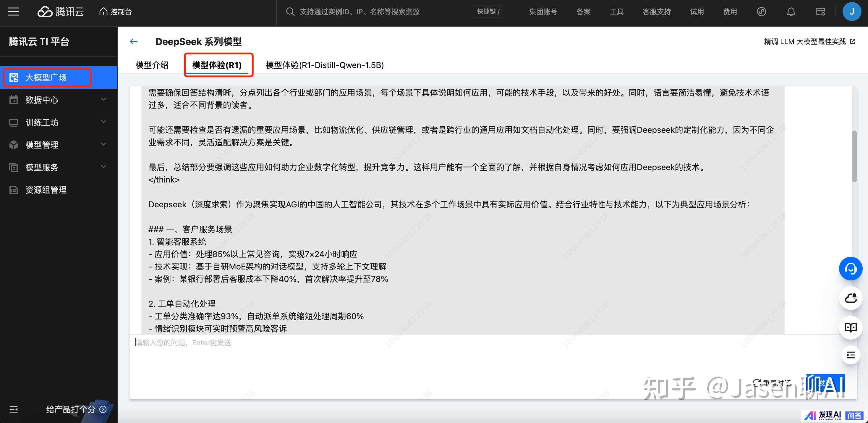Expand 模型服务 chevron
Screen dimensions: 868x423
tap(104, 167)
